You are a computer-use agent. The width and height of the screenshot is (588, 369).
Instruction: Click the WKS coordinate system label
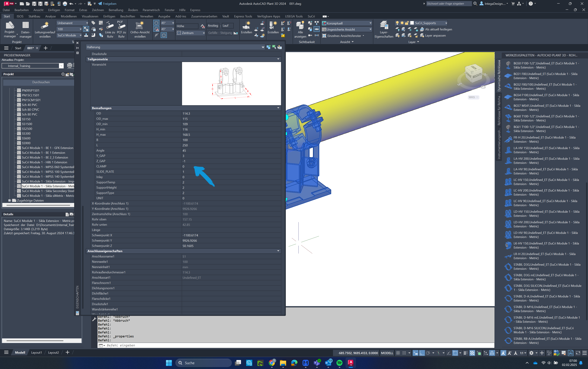click(473, 97)
